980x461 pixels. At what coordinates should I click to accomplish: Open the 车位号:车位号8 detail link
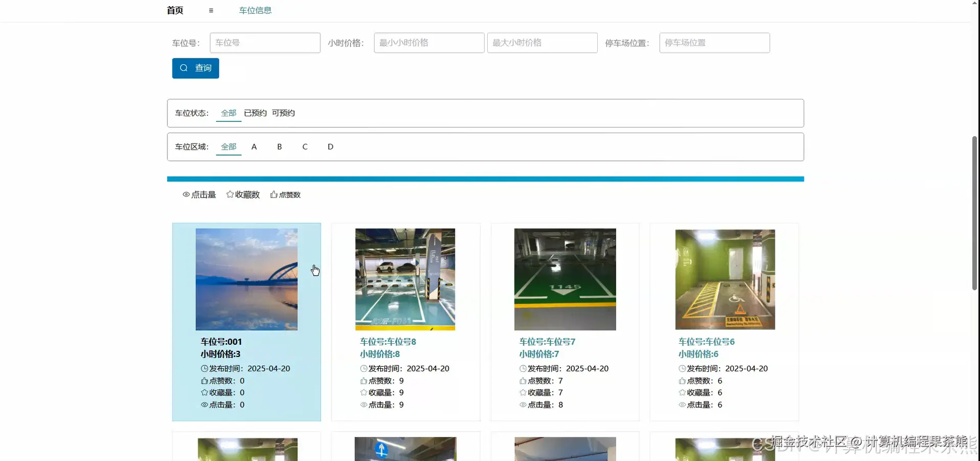pyautogui.click(x=387, y=342)
